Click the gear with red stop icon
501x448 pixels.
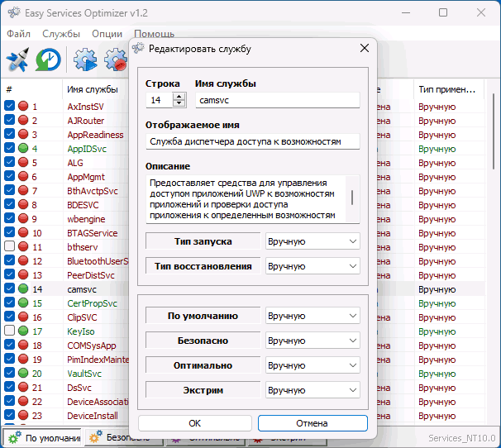(116, 60)
